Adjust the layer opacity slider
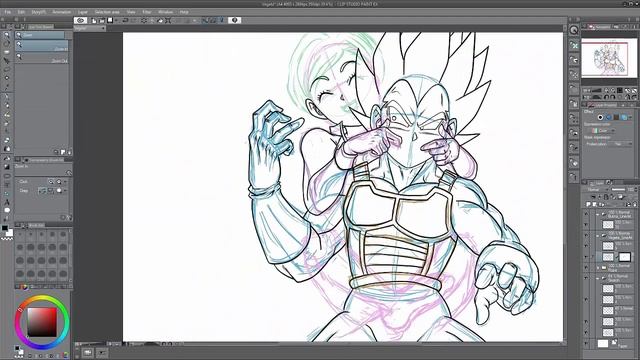The image size is (640, 360). (618, 190)
